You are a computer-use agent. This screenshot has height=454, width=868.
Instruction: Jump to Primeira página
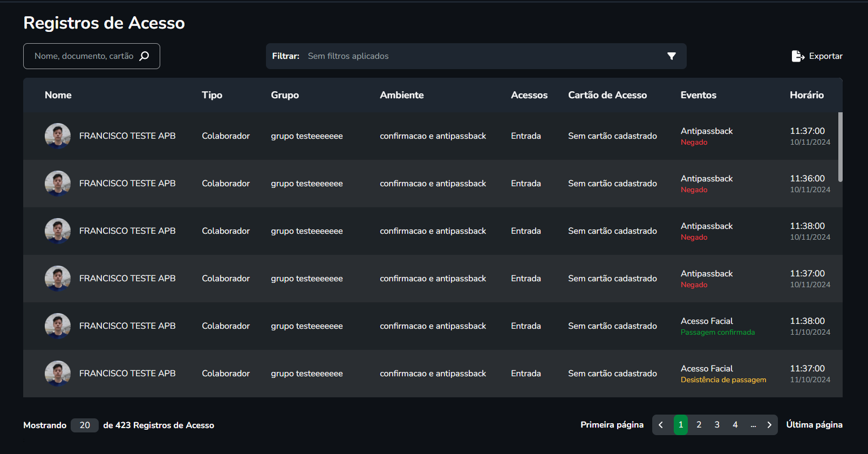[612, 425]
